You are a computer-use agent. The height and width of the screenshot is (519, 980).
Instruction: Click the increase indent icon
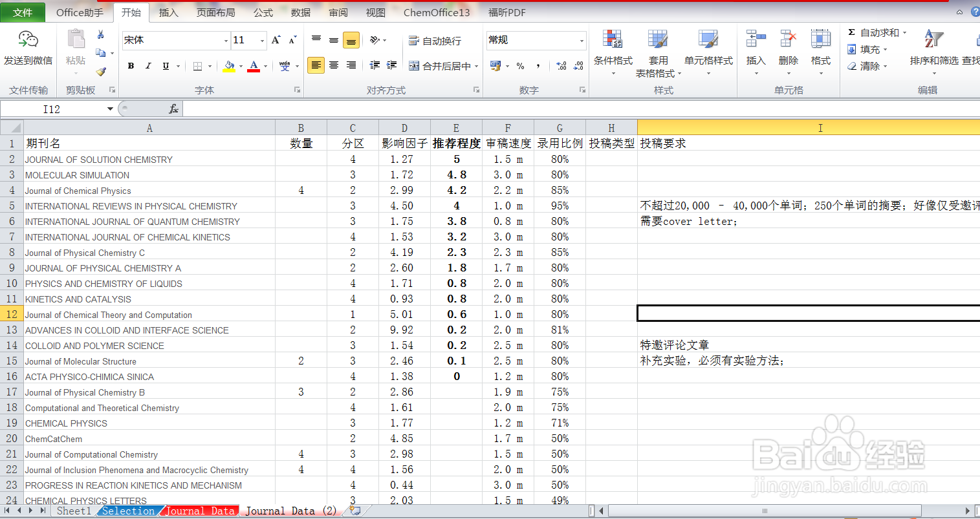[392, 65]
